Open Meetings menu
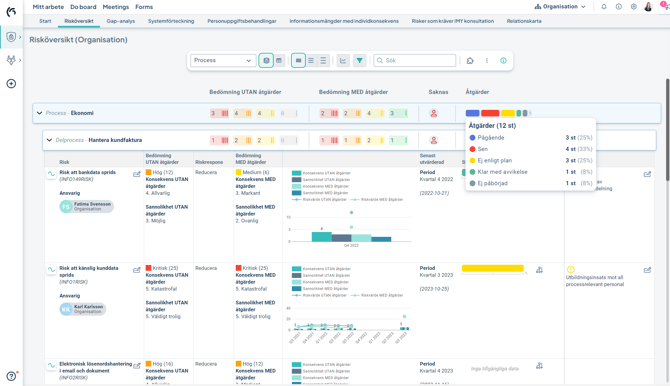 pyautogui.click(x=116, y=7)
